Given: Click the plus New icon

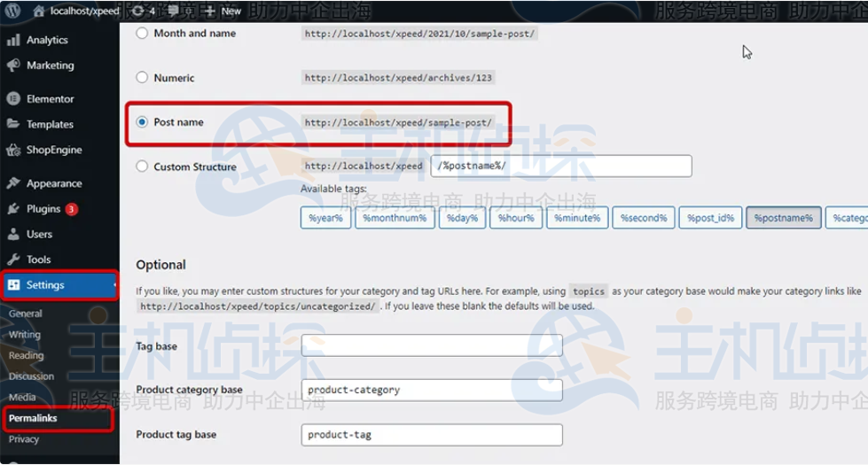Looking at the screenshot, I should 210,11.
